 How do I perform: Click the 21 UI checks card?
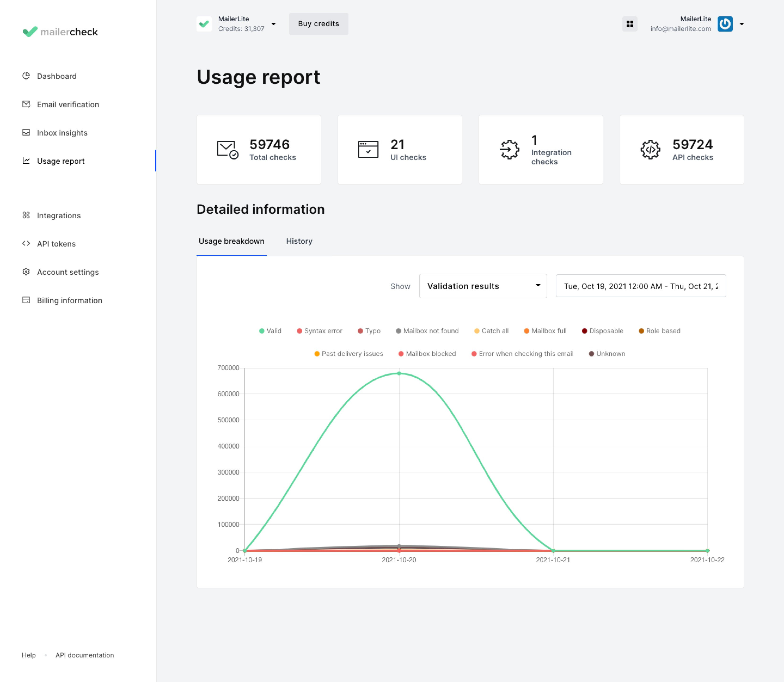click(x=399, y=150)
